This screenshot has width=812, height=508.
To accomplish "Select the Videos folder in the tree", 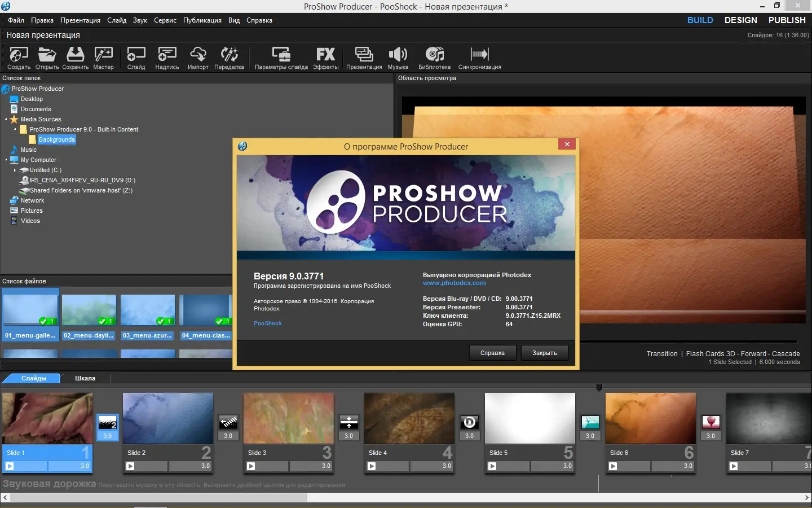I will point(30,221).
